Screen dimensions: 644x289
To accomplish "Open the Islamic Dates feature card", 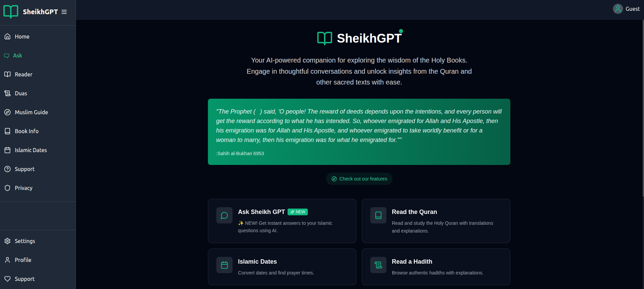I will click(282, 267).
